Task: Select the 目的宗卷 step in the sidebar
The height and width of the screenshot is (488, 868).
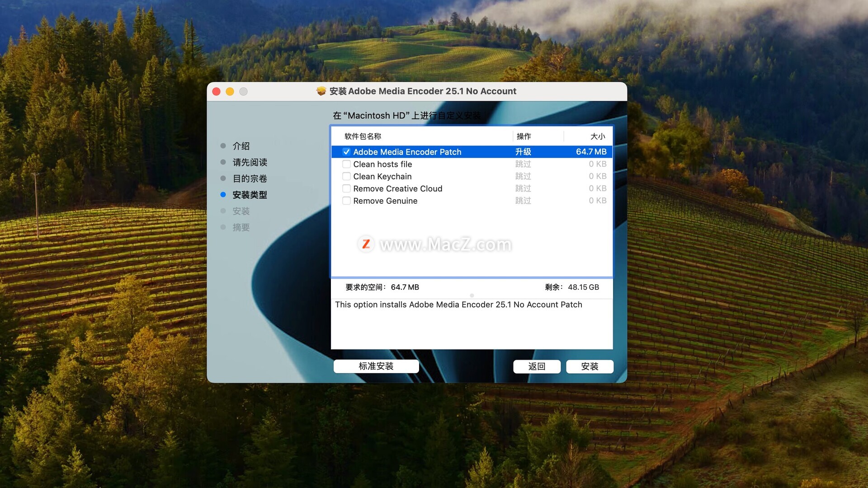Action: 250,178
